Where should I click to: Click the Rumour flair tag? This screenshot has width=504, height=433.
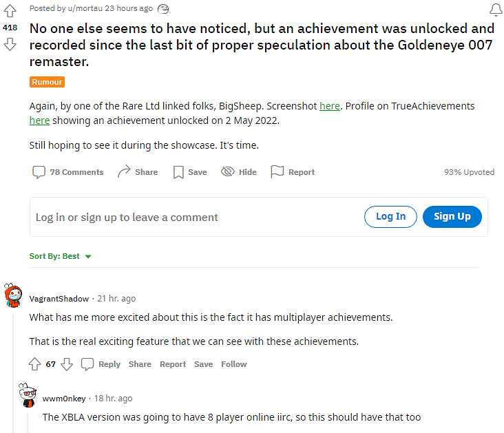(x=47, y=82)
